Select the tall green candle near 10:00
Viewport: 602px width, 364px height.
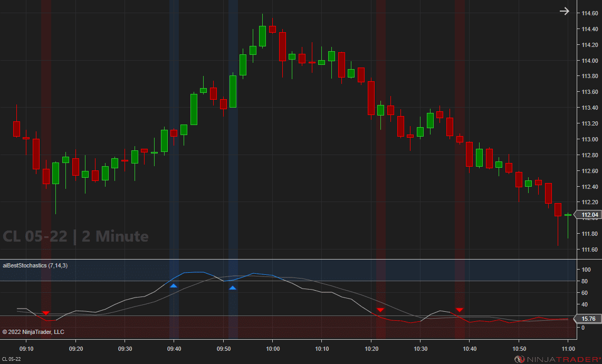(x=262, y=37)
